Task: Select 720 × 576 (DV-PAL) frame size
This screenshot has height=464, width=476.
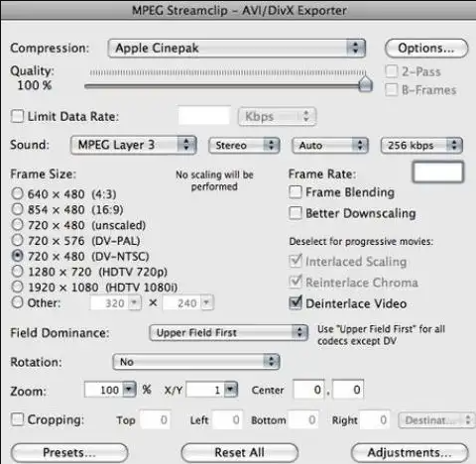Action: pyautogui.click(x=17, y=240)
